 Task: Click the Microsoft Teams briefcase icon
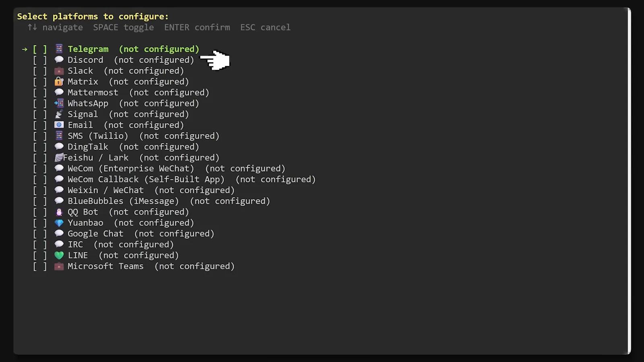[x=59, y=266]
